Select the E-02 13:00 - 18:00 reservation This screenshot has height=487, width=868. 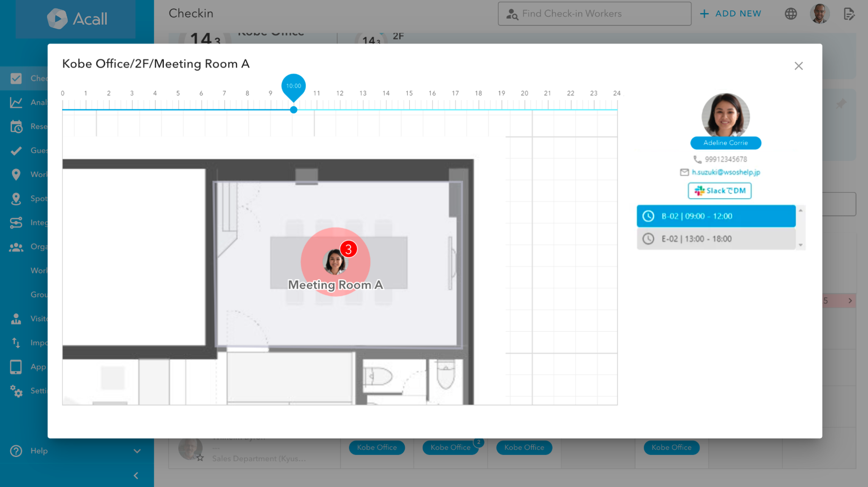pyautogui.click(x=716, y=239)
